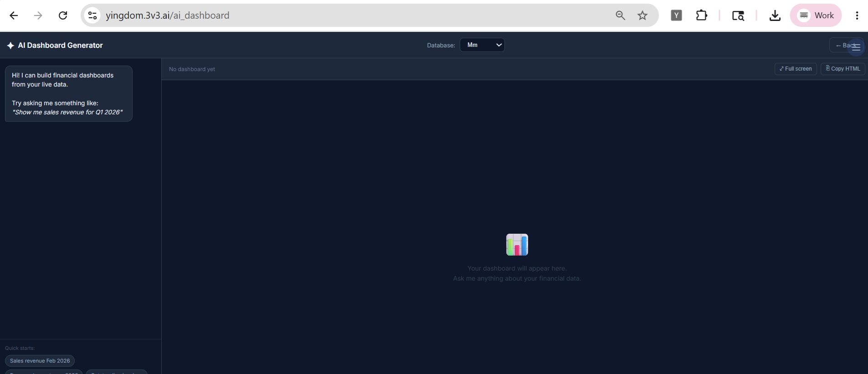Viewport: 868px width, 374px height.
Task: Open site information icon in address bar
Action: click(92, 15)
